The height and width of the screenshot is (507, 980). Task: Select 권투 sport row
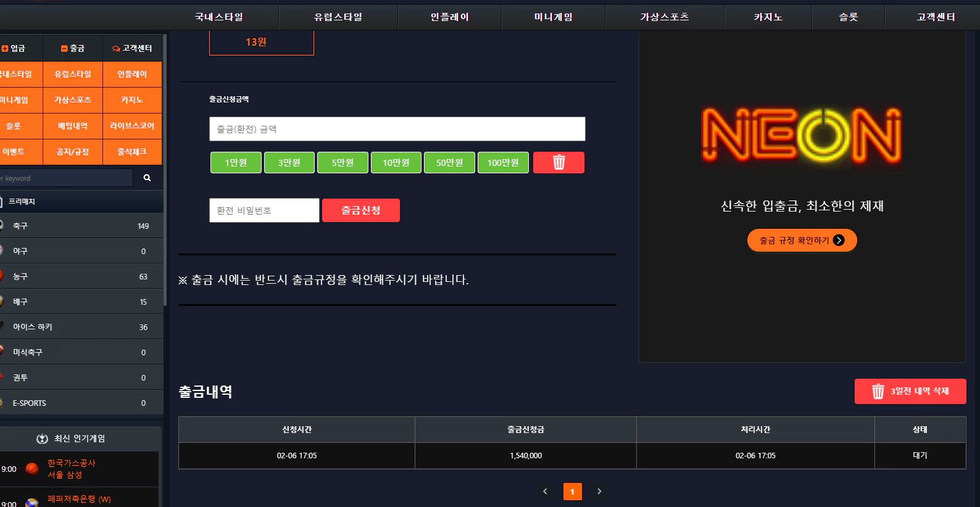81,377
